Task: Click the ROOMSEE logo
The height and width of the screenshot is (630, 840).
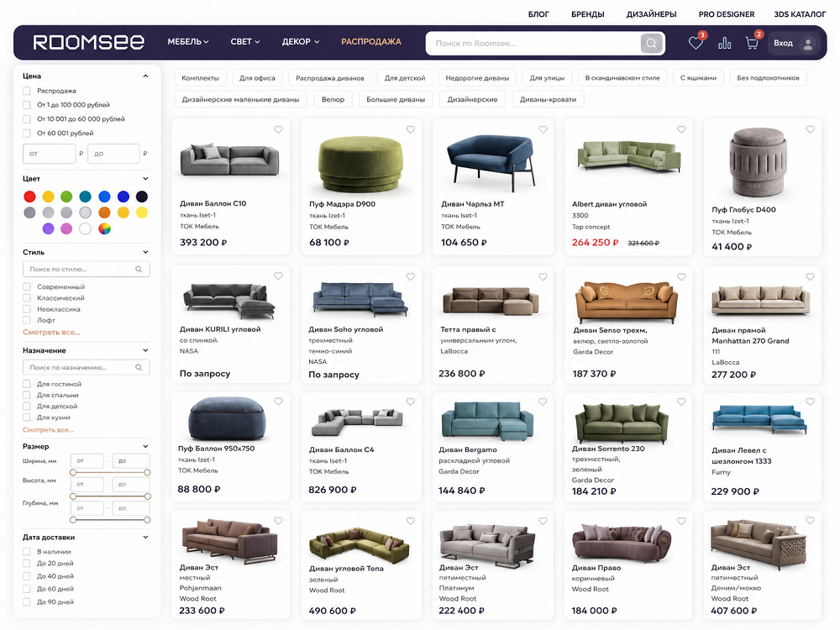Action: (x=89, y=42)
